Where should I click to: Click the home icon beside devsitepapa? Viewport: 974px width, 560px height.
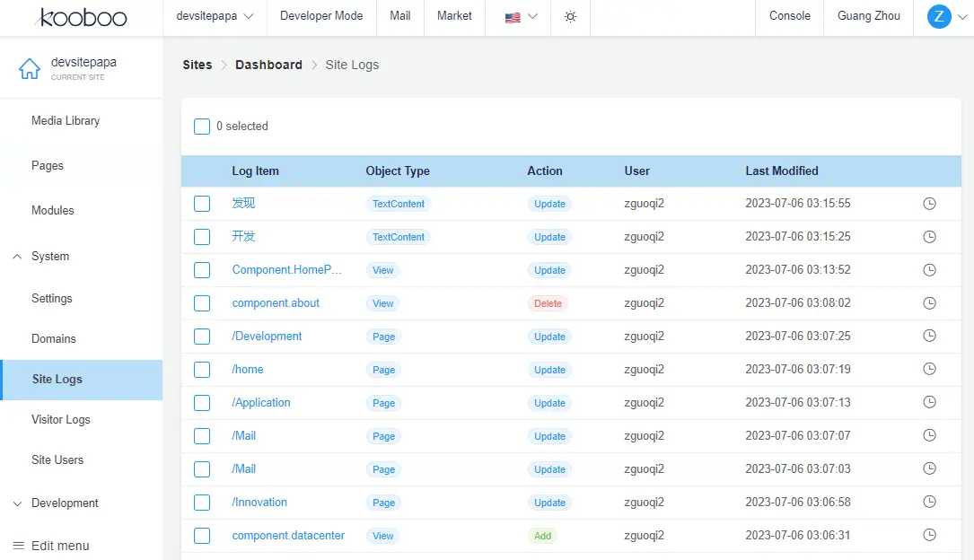coord(30,69)
